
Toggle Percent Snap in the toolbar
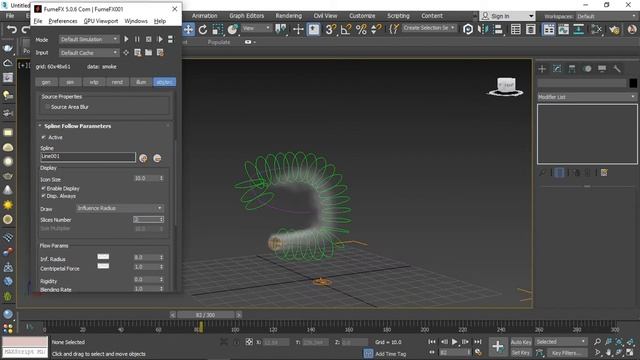pos(361,29)
